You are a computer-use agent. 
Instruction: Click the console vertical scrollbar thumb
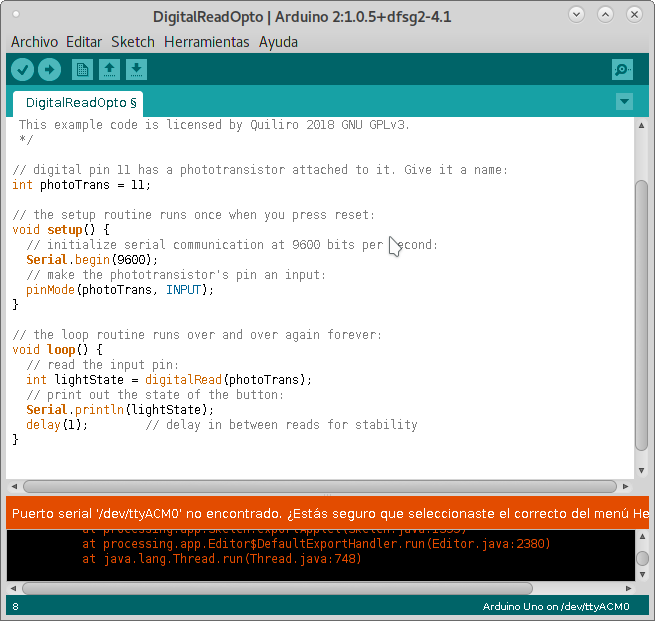point(642,558)
